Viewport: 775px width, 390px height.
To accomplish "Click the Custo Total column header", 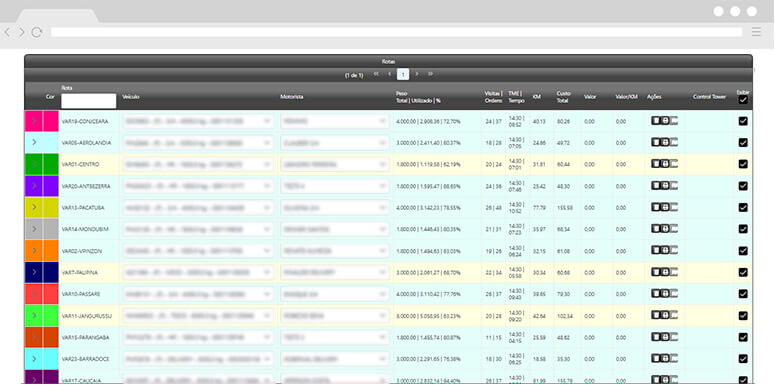I will pyautogui.click(x=564, y=97).
